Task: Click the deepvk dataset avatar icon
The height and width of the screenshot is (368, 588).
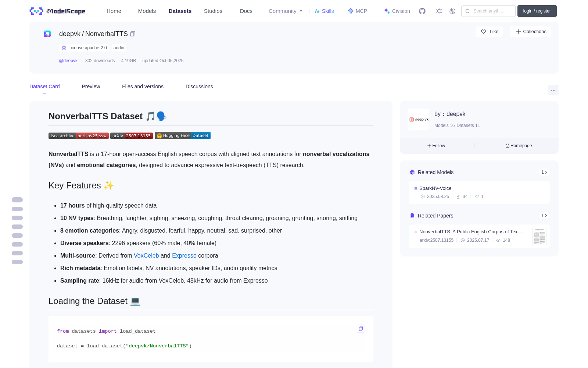Action: 47,34
